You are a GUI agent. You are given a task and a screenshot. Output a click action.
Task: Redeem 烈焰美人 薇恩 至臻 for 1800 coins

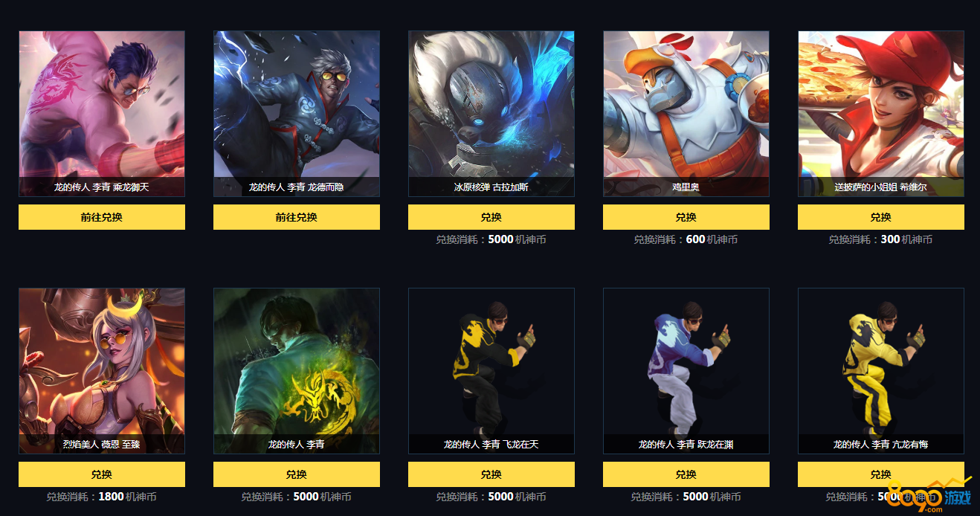102,474
